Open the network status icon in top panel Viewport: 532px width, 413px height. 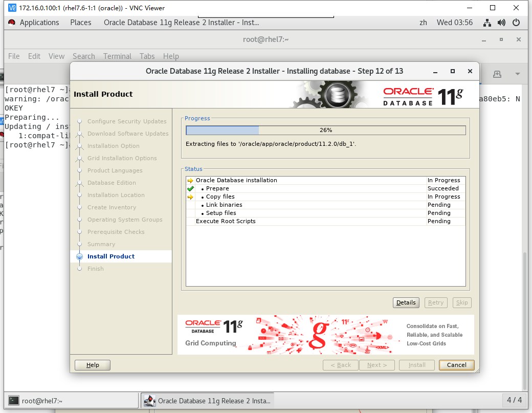click(x=487, y=23)
